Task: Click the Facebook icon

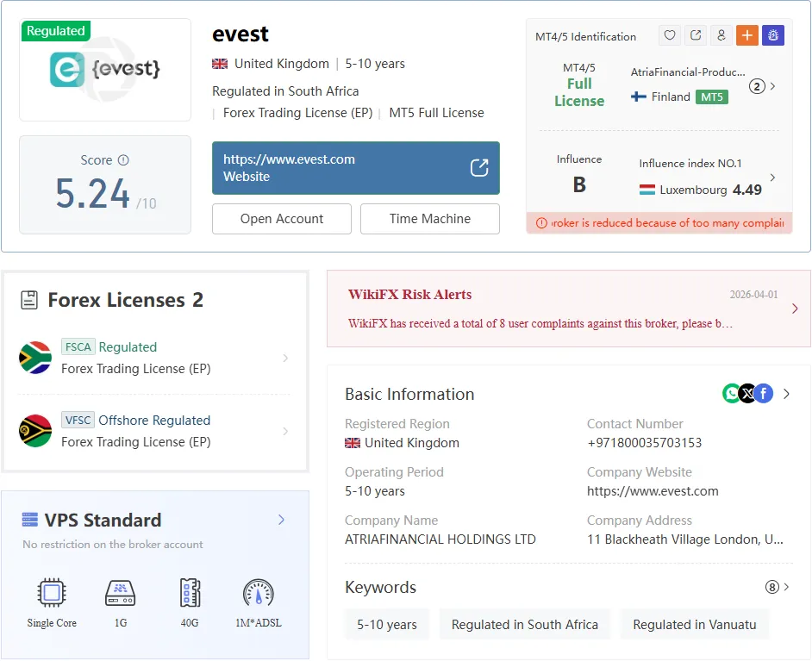Action: [x=764, y=394]
